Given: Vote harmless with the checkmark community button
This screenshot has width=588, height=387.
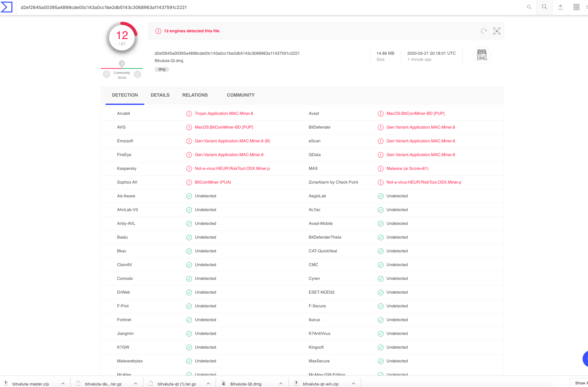Looking at the screenshot, I should point(138,74).
